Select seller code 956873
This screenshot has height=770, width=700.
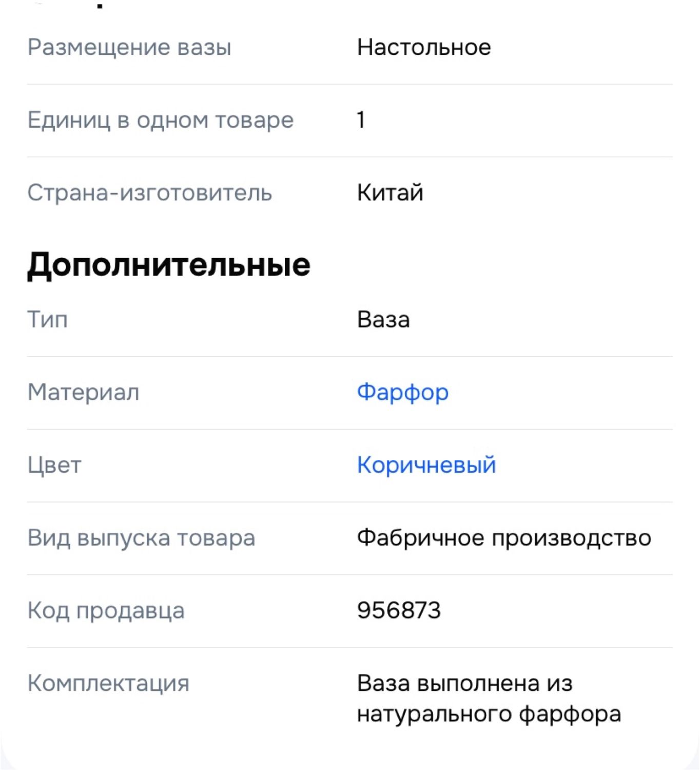click(399, 611)
